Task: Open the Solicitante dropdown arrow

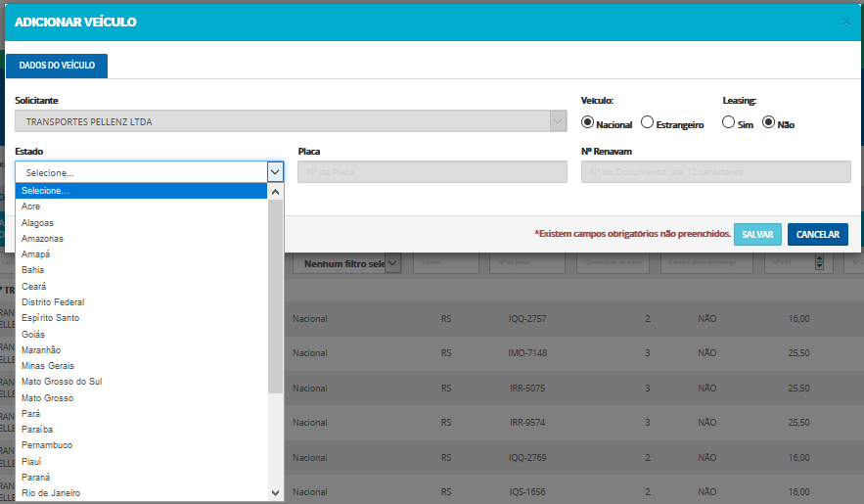Action: coord(557,122)
